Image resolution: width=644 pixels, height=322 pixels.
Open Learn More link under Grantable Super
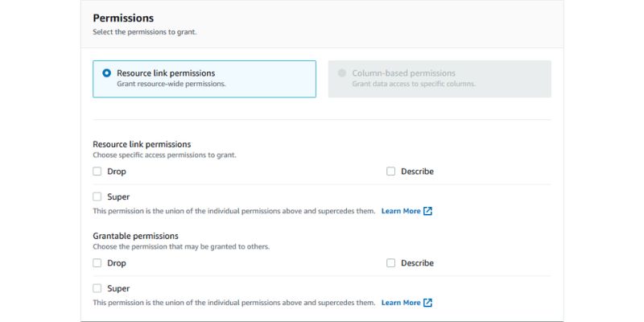point(401,303)
